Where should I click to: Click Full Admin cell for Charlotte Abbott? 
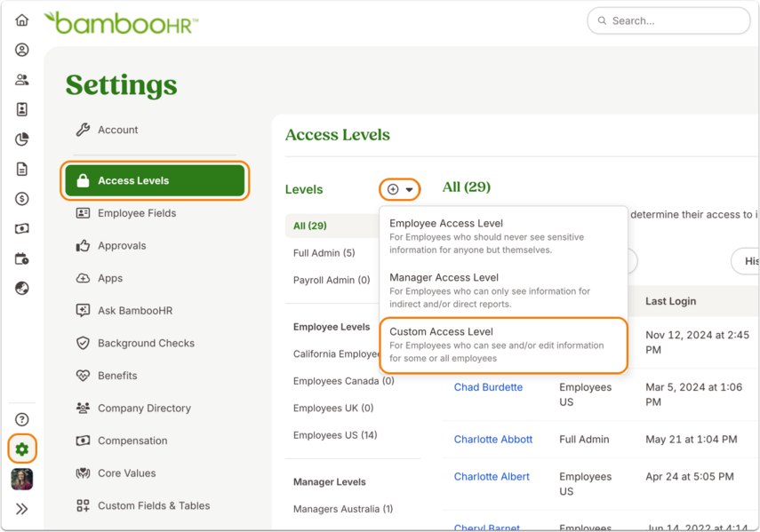[584, 439]
